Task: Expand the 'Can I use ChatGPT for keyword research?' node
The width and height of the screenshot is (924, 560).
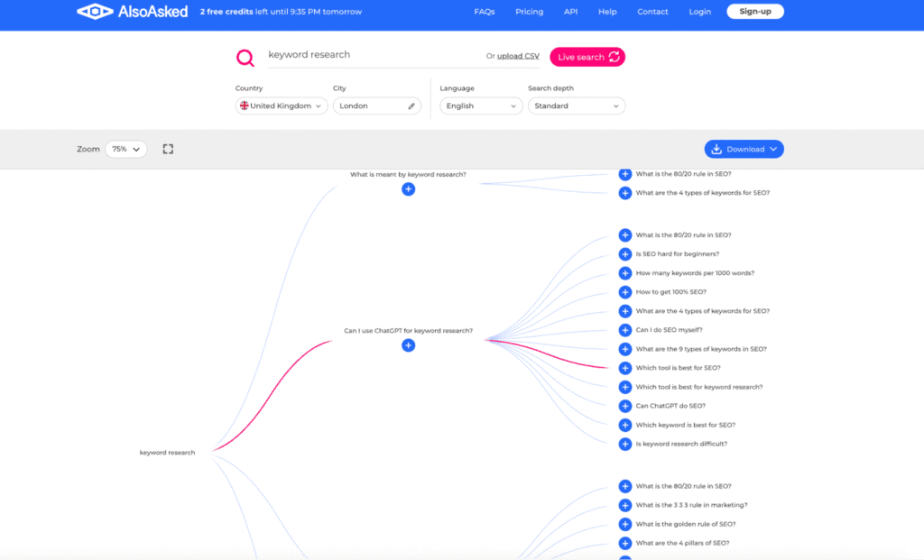Action: [408, 345]
